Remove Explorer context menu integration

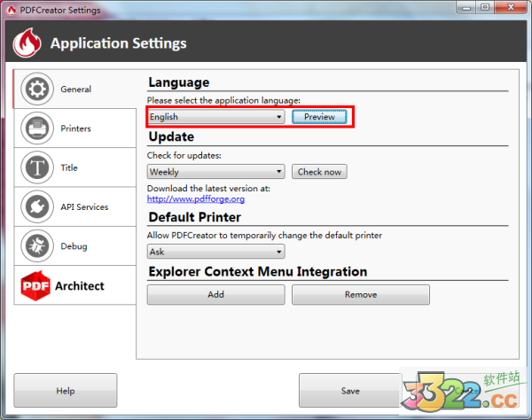(x=361, y=294)
